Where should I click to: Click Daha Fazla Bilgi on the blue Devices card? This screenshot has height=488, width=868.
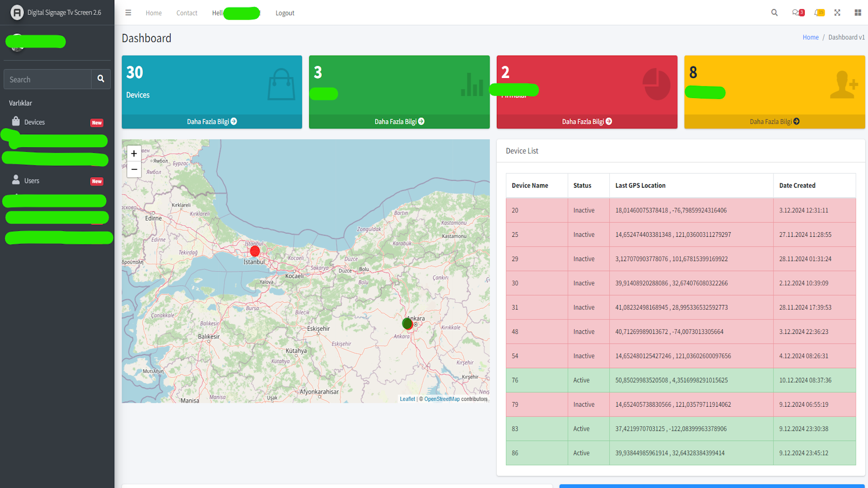[212, 121]
